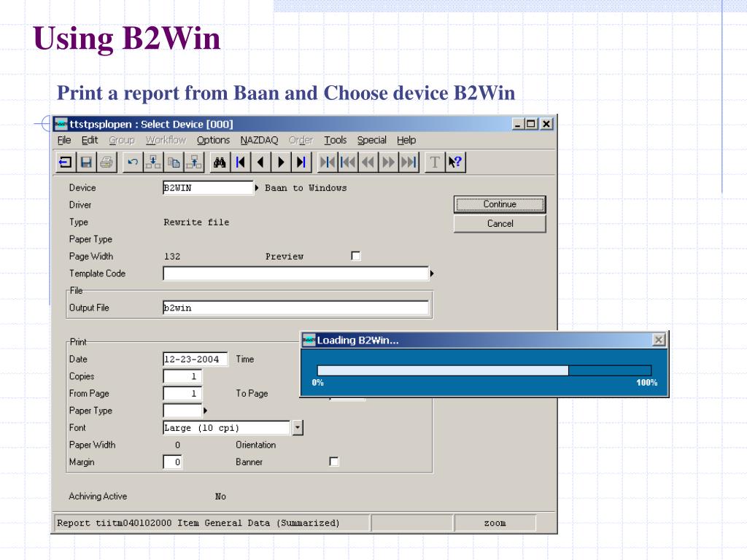The height and width of the screenshot is (560, 747).
Task: Click the 'Baan to Windows' description text
Action: coord(306,188)
